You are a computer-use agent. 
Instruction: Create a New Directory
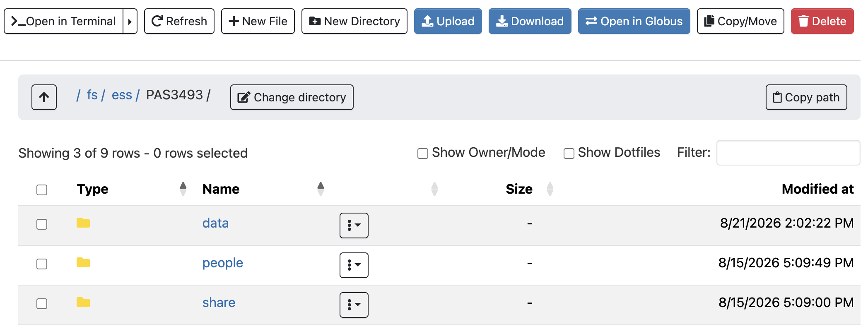tap(354, 21)
